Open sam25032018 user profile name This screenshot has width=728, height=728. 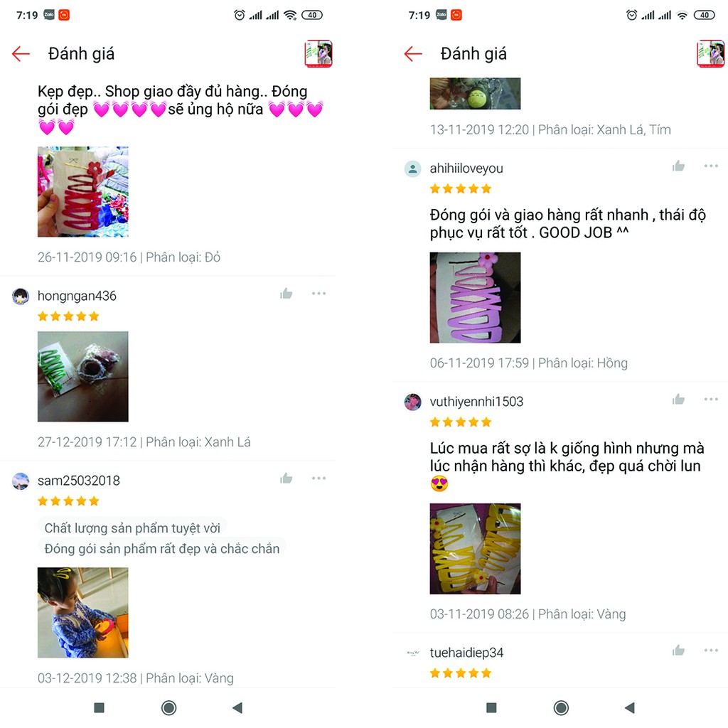point(79,481)
